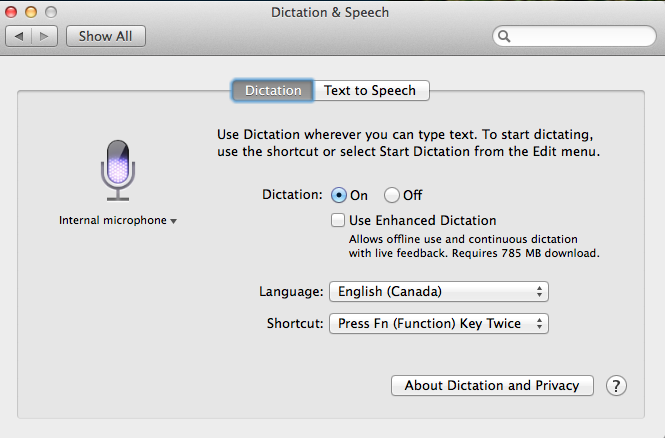Click the Dictation & Speech title bar

click(x=330, y=13)
